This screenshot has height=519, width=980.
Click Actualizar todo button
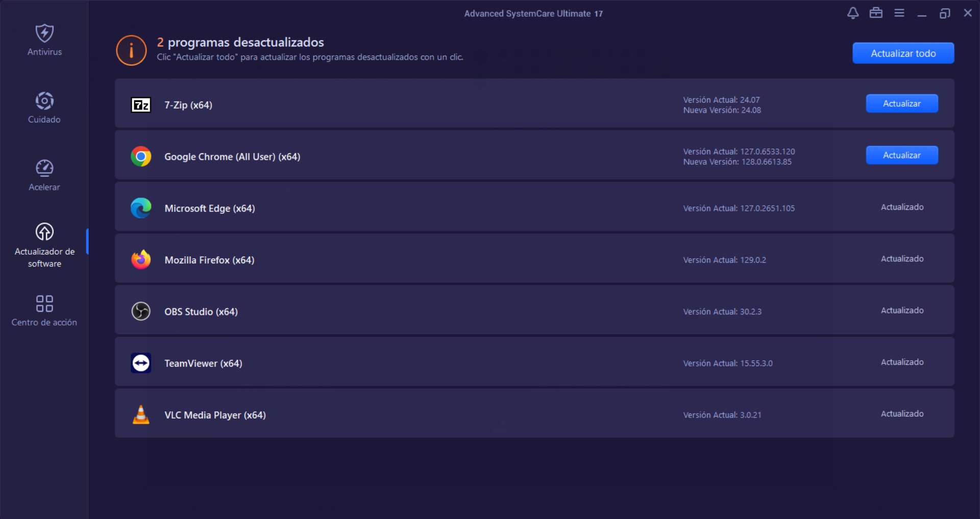[903, 53]
